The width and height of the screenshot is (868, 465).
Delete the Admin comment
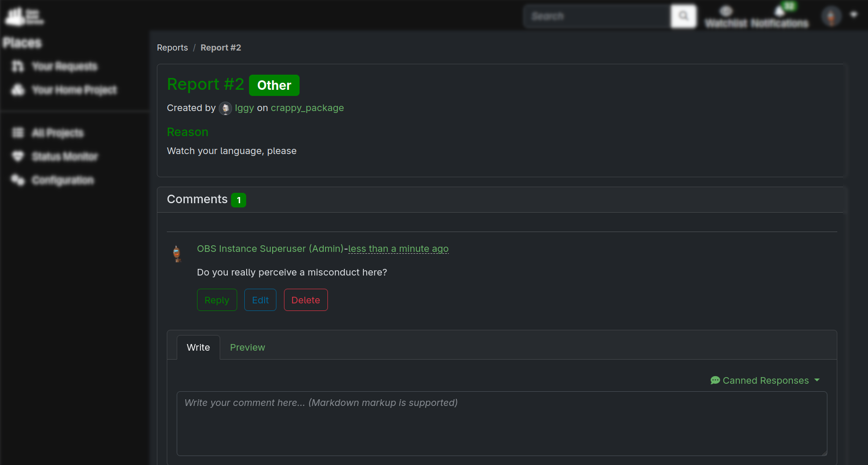coord(306,300)
